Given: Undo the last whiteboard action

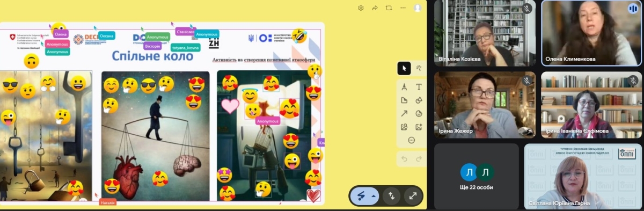Looking at the screenshot, I should pos(404,159).
